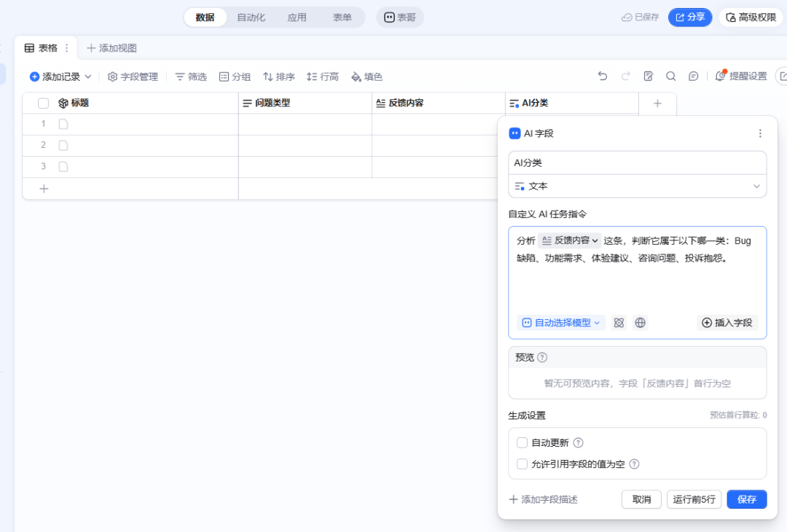Click the redo arrow icon

pyautogui.click(x=625, y=77)
